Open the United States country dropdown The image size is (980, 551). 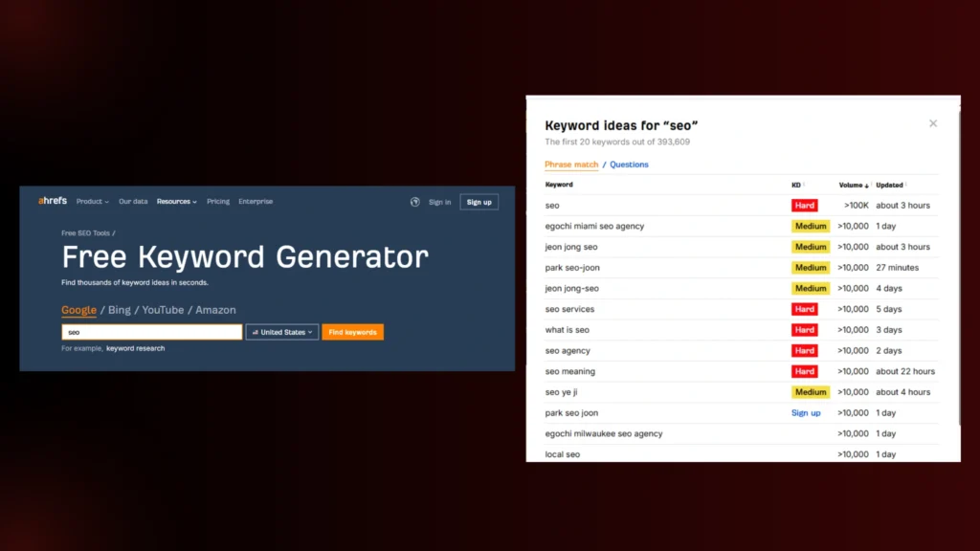282,332
